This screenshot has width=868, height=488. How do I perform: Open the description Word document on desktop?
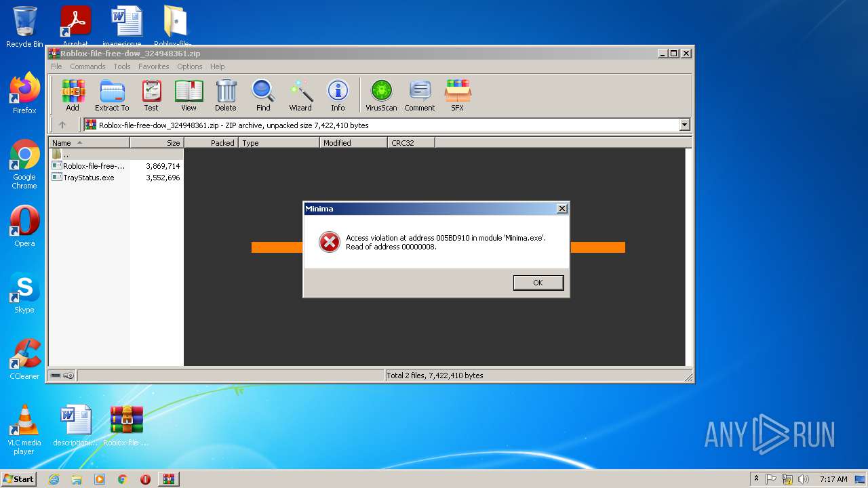pos(75,426)
